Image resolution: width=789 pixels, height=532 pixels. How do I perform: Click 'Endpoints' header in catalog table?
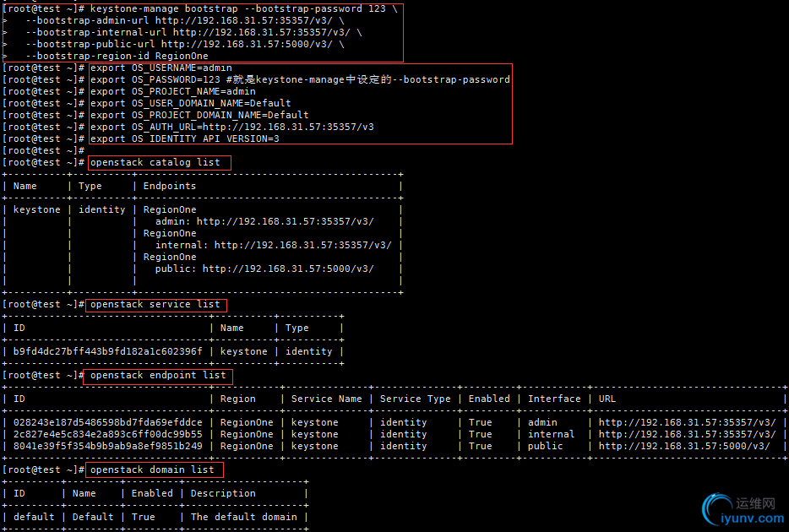pos(170,186)
